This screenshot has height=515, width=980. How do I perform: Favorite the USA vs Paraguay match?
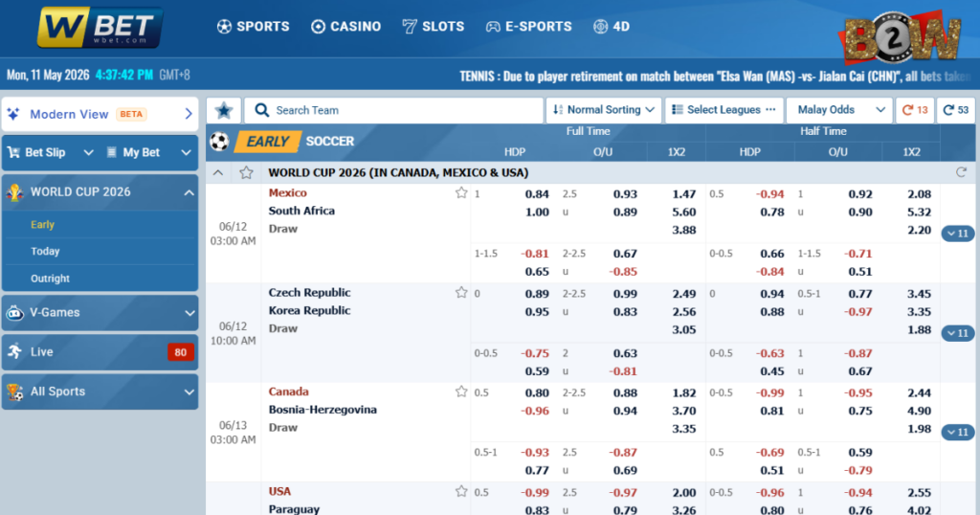(461, 491)
